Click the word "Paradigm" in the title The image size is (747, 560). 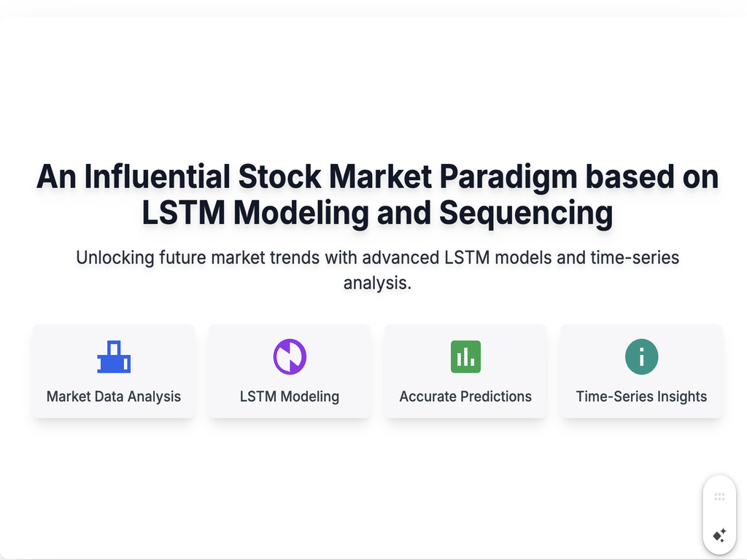coord(508,176)
